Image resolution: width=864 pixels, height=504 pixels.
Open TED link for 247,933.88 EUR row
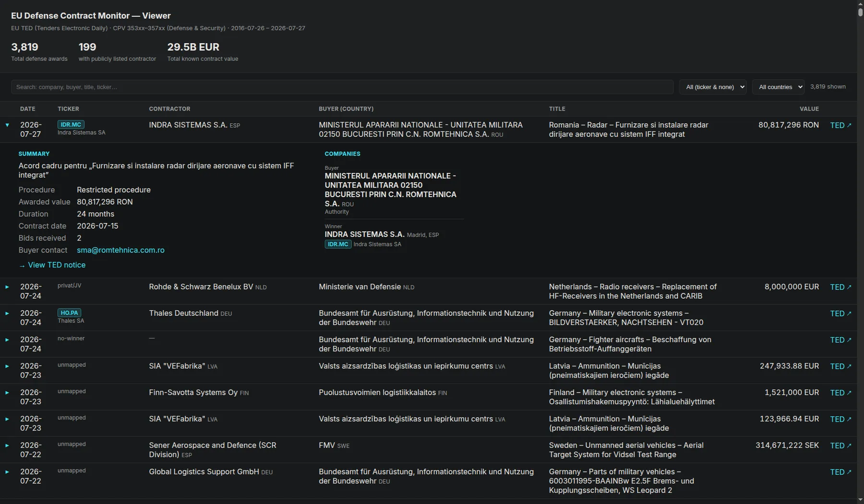[840, 366]
